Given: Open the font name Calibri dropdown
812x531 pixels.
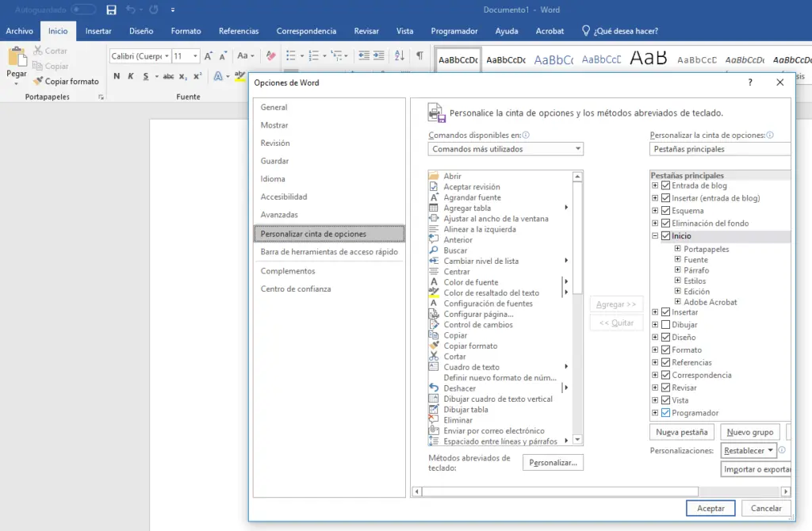Looking at the screenshot, I should (x=167, y=56).
